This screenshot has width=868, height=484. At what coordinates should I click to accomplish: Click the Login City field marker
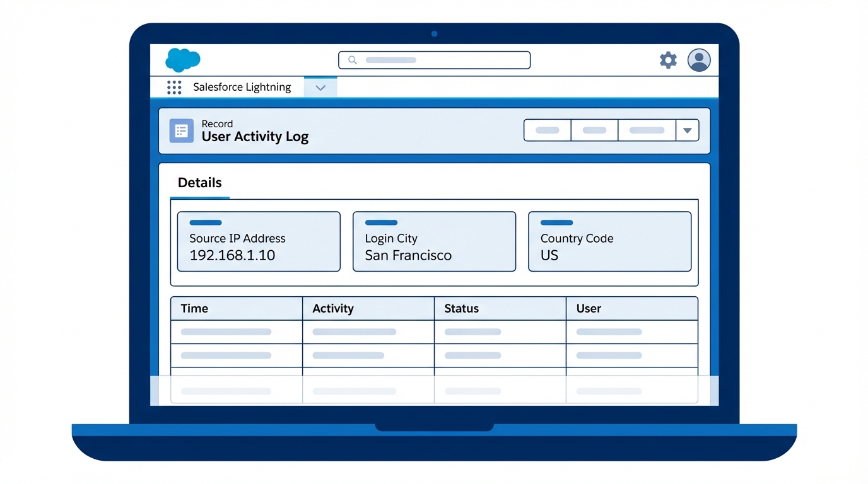pos(380,222)
